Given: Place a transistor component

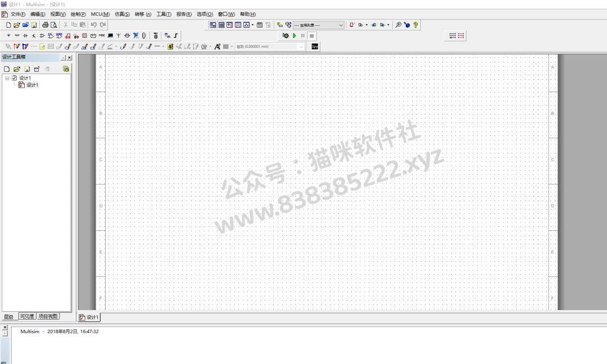Looking at the screenshot, I should (x=34, y=35).
